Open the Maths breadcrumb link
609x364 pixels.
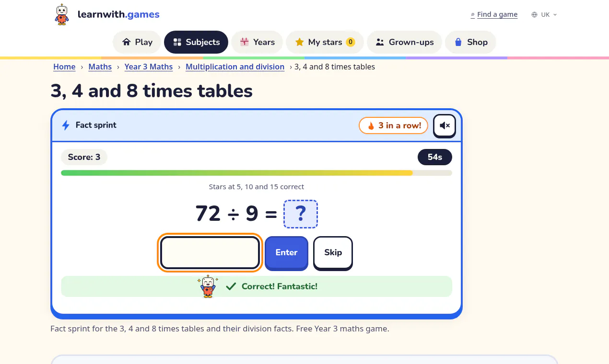(x=100, y=67)
